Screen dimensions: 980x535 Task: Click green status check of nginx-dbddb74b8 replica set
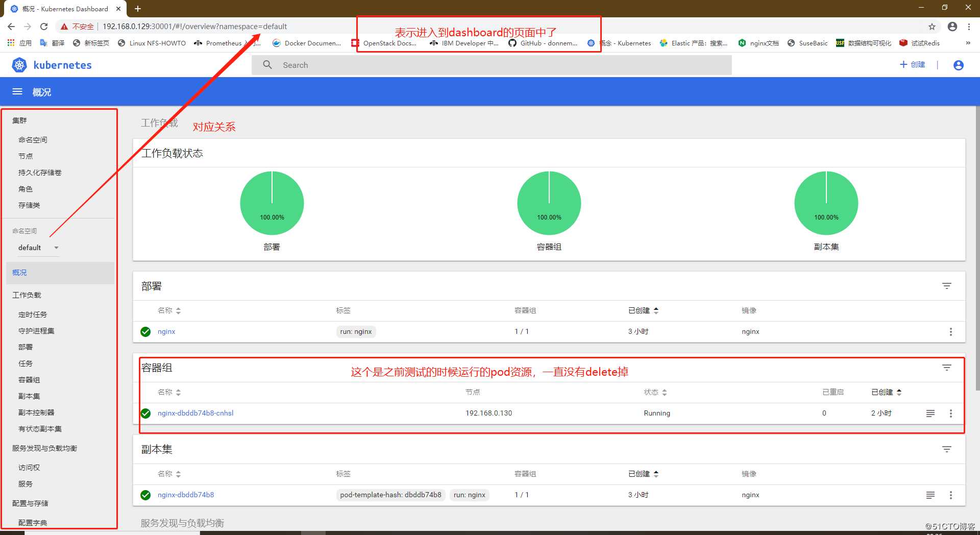(145, 495)
